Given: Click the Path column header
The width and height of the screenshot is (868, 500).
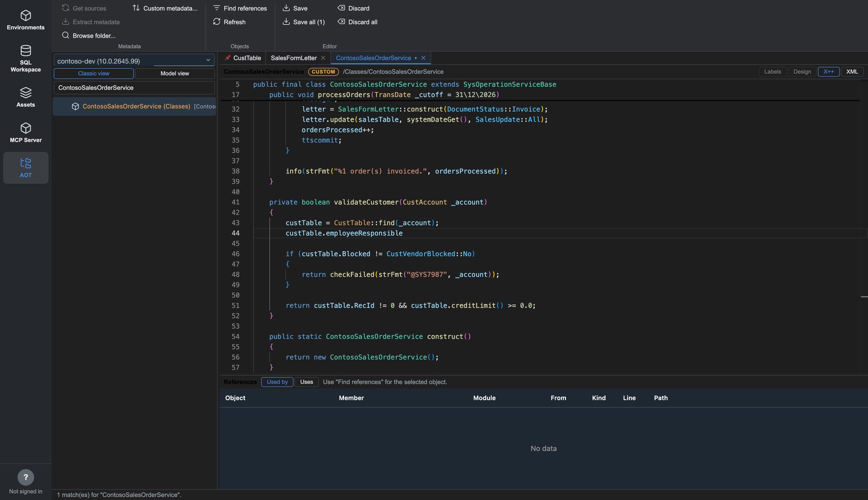Looking at the screenshot, I should click(660, 398).
